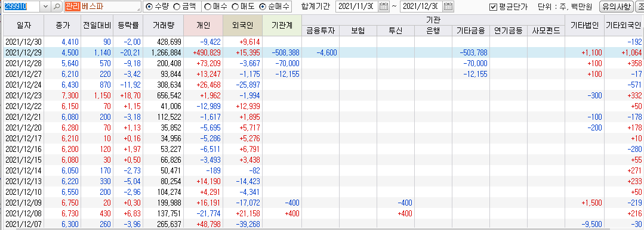This screenshot has width=644, height=230.
Task: Click the 보험 column header
Action: tap(358, 30)
